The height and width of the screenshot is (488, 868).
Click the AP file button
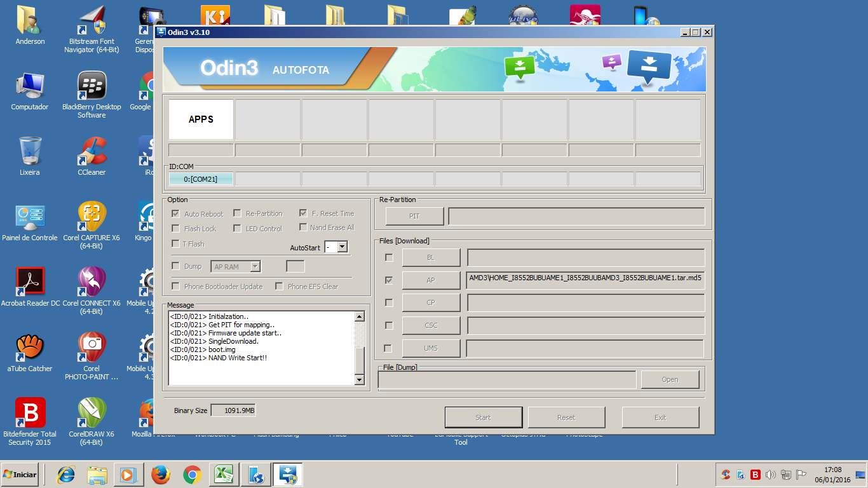coord(431,280)
